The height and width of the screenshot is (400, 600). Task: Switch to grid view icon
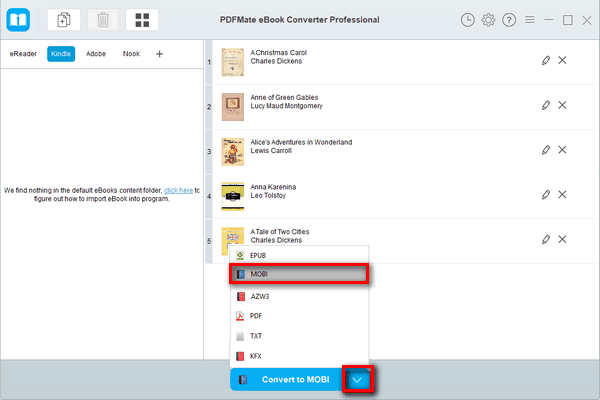142,20
